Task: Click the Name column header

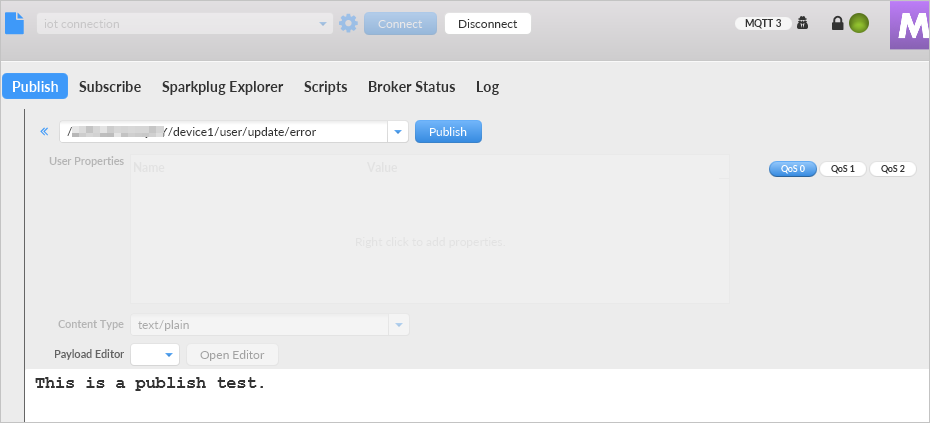Action: [x=149, y=167]
